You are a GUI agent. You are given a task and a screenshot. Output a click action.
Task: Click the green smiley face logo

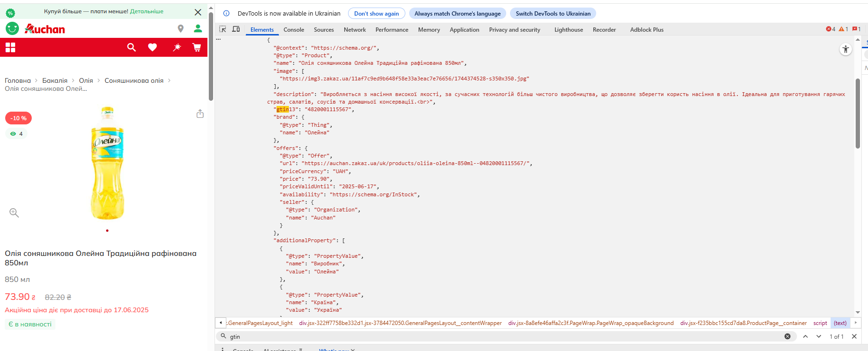click(12, 28)
